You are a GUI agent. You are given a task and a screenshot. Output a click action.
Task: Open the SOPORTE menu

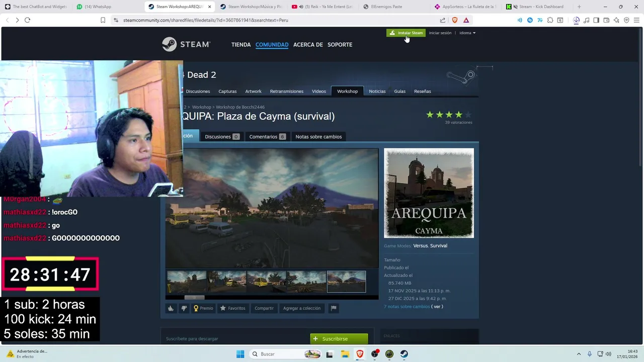click(340, 45)
